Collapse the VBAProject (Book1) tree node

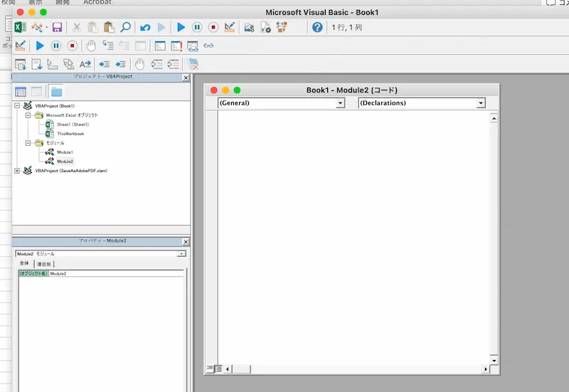click(17, 106)
